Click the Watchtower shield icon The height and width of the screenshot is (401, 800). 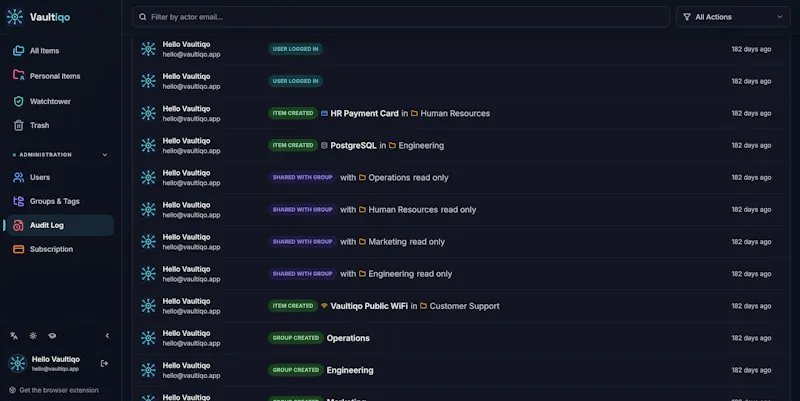[18, 101]
